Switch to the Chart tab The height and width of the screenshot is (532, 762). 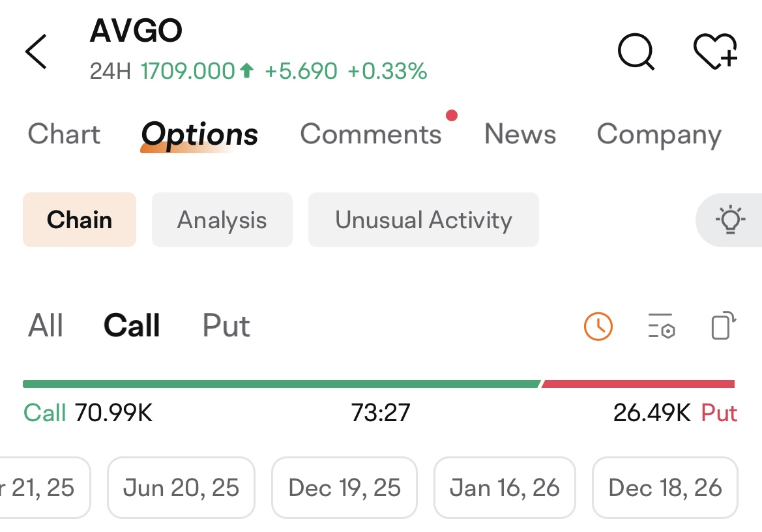[64, 134]
